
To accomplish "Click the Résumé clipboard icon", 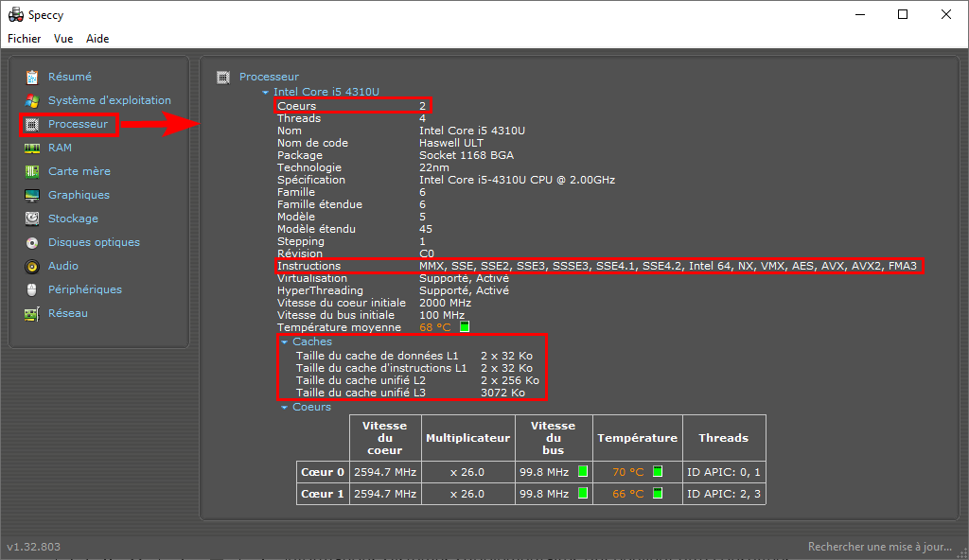I will 32,77.
